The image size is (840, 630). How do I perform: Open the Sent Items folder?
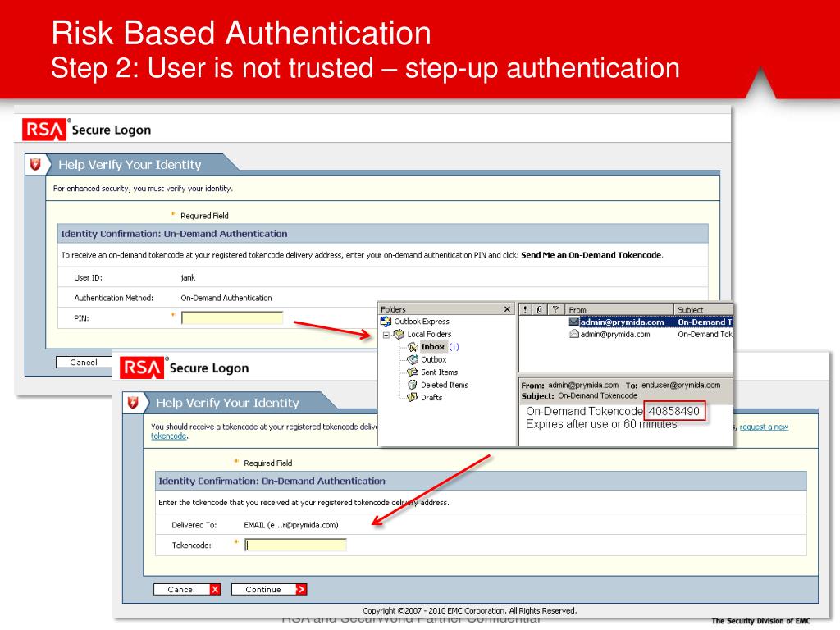pyautogui.click(x=440, y=372)
